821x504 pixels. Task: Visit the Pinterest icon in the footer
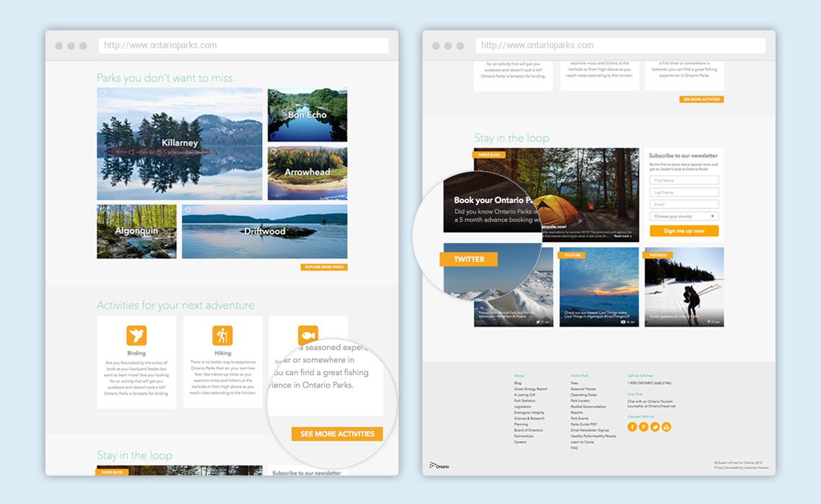click(644, 427)
